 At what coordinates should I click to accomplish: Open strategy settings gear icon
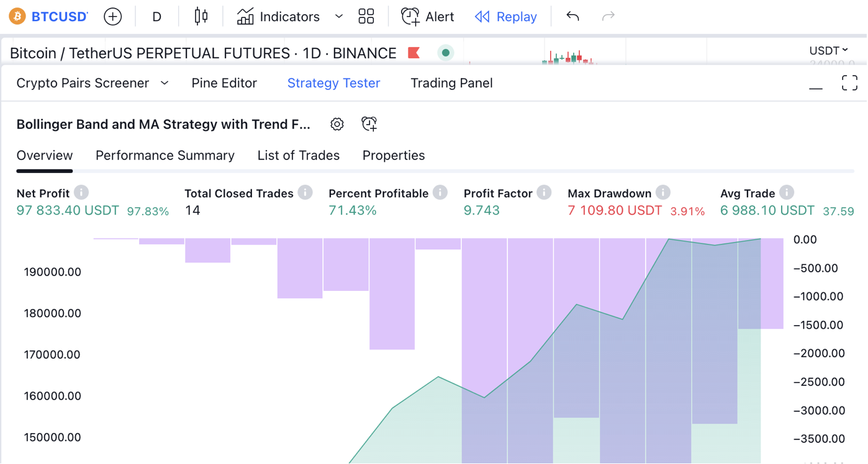[337, 124]
